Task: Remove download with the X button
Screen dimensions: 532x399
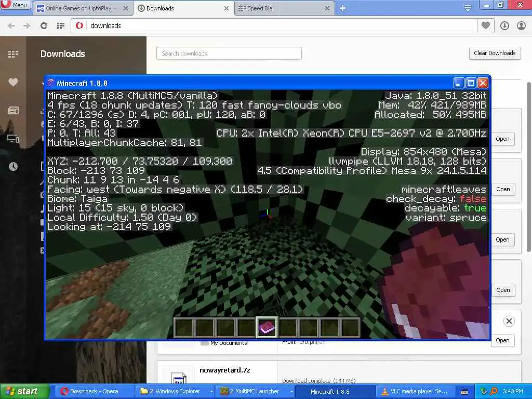Action: point(509,321)
